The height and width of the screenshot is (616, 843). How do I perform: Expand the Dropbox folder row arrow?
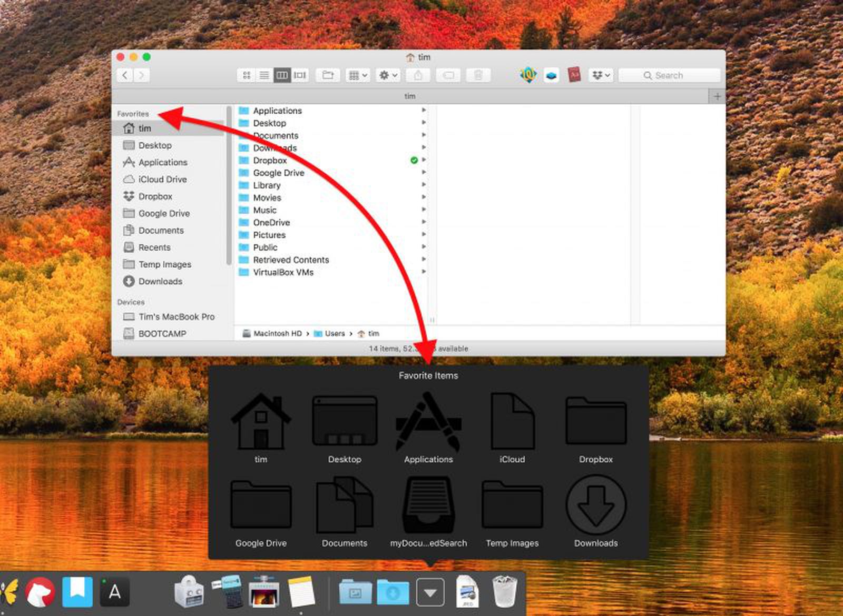tap(425, 160)
